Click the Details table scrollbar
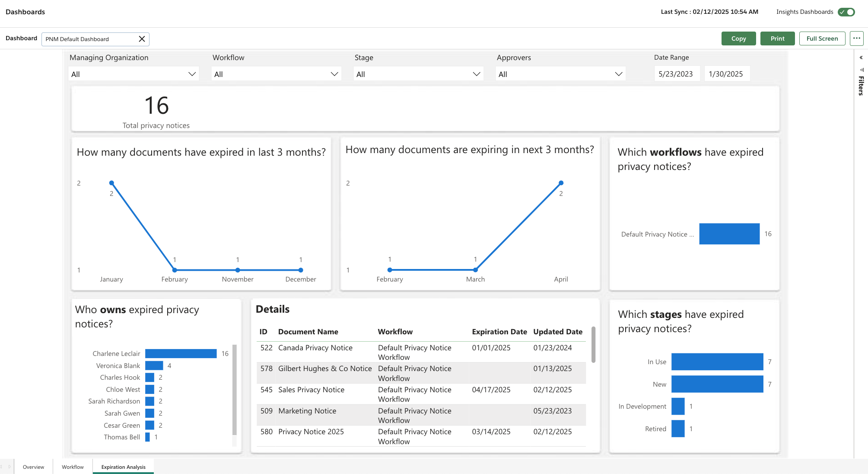This screenshot has width=868, height=474. coord(593,345)
